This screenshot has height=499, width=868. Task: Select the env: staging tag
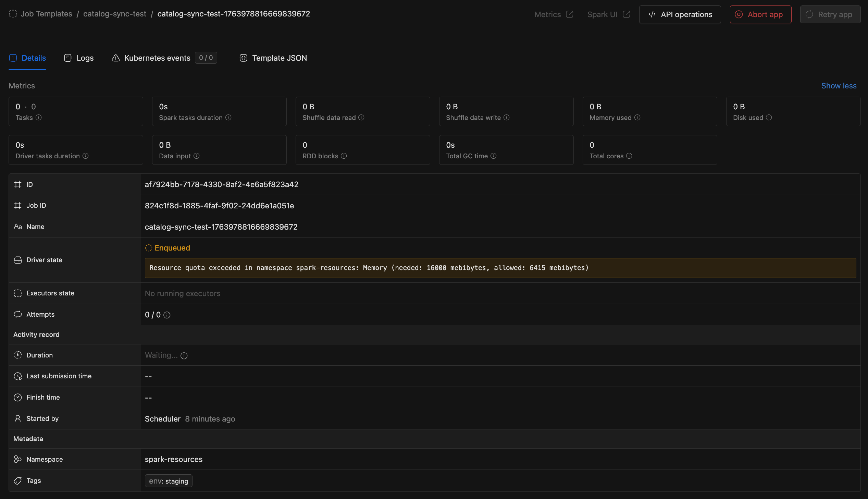click(x=168, y=480)
